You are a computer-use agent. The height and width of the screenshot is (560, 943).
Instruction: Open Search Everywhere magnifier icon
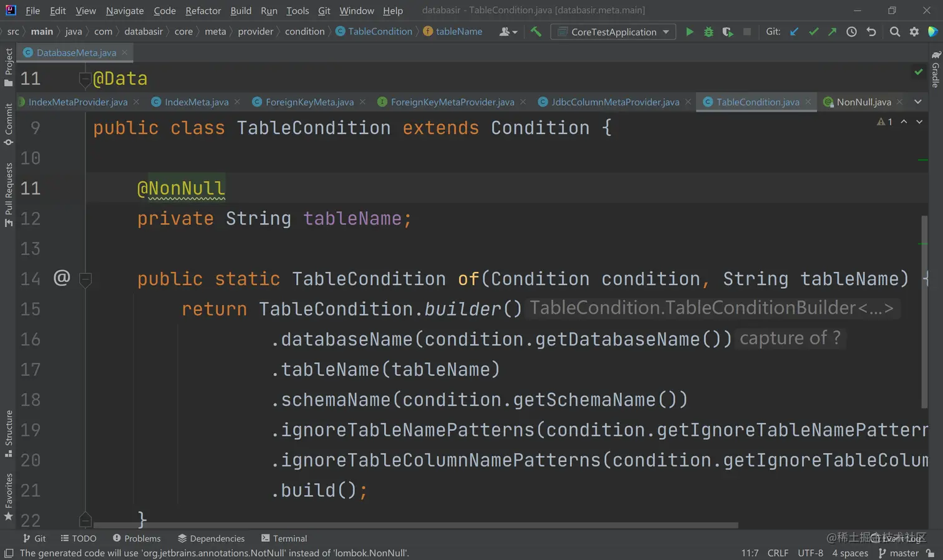pos(894,32)
